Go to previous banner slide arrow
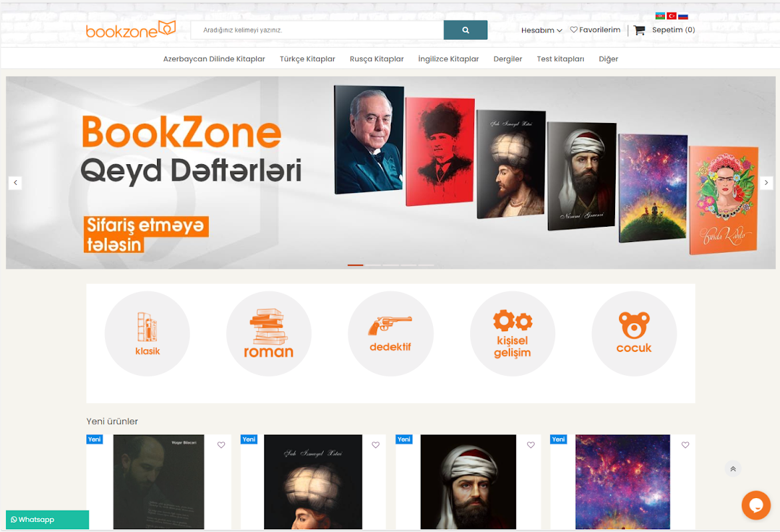Screen dimensions: 780x532 coord(15,183)
